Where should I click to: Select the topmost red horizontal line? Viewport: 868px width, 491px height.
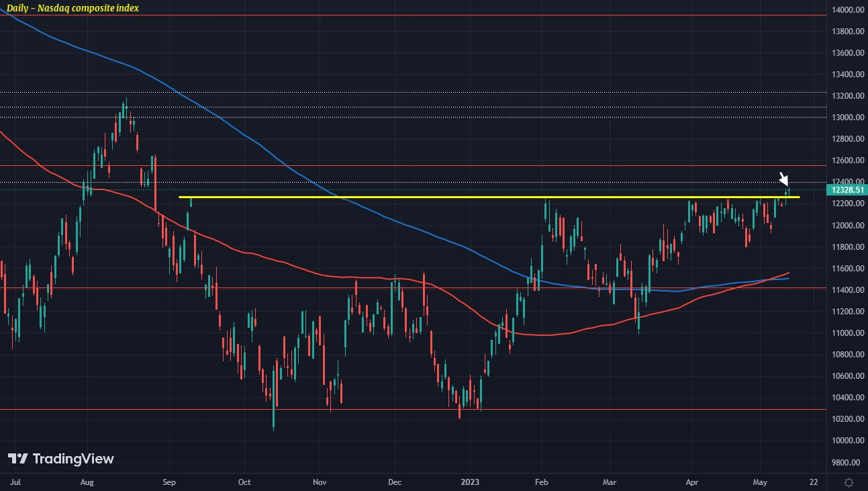pos(403,15)
